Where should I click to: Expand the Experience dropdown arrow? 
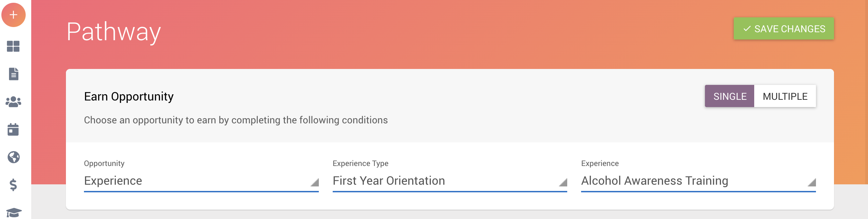(812, 182)
